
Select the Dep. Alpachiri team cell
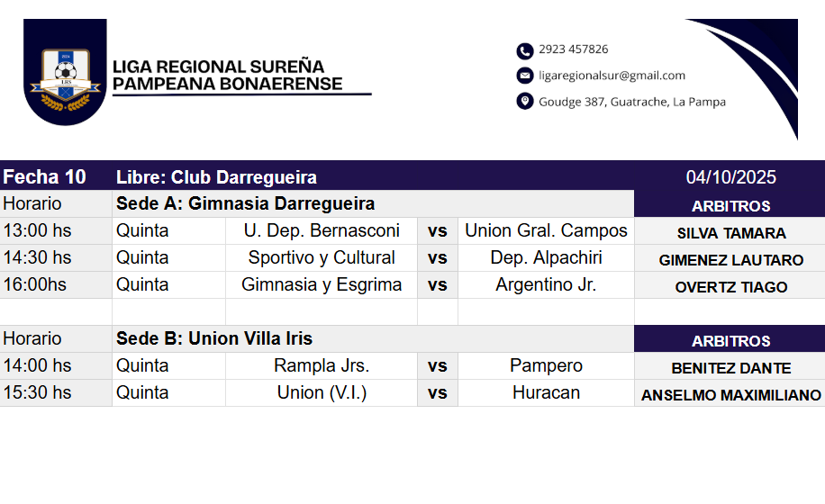(x=546, y=258)
